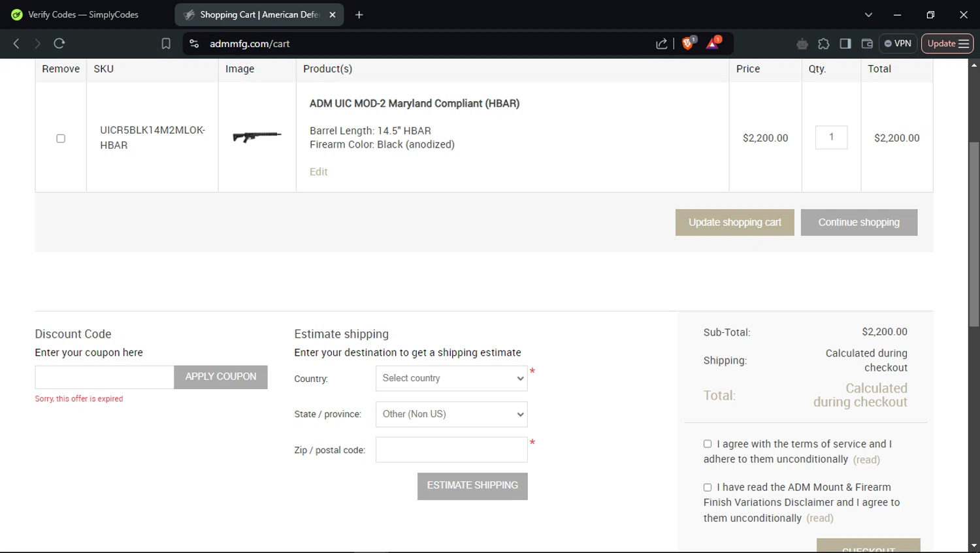The image size is (980, 553).
Task: Click the item Price $2,200.00 cell
Action: coord(765,138)
